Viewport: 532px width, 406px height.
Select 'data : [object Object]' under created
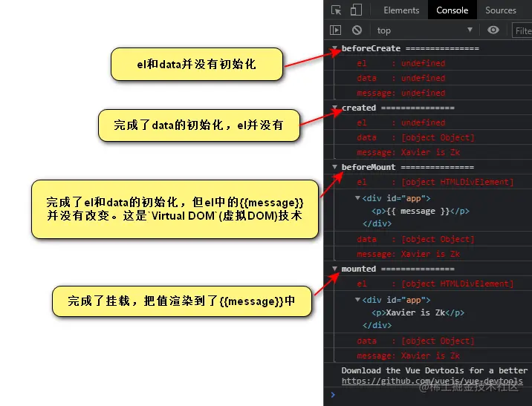[x=415, y=137]
